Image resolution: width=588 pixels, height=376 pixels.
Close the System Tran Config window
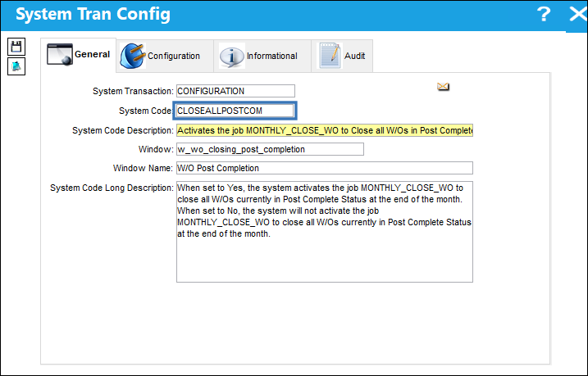[x=577, y=15]
